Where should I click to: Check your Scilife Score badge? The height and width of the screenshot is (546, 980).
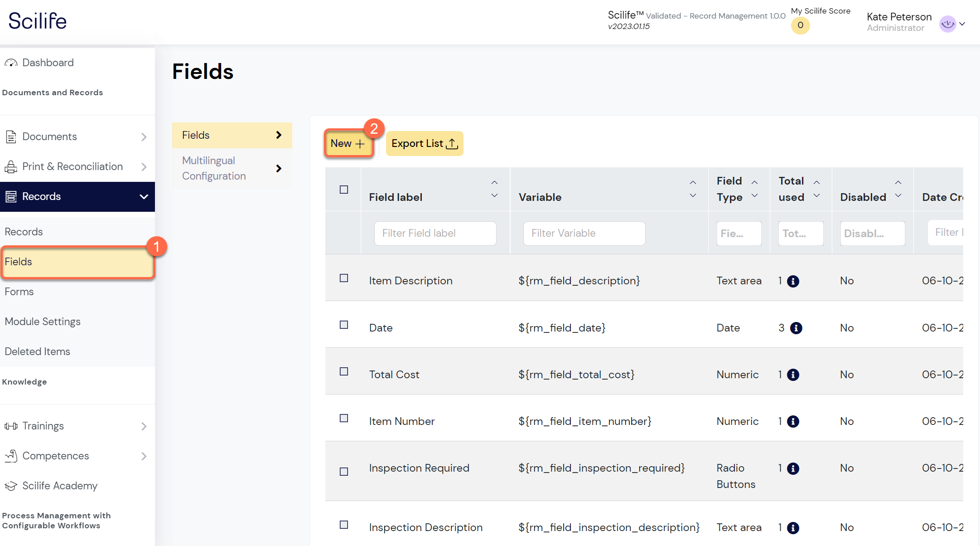tap(801, 26)
